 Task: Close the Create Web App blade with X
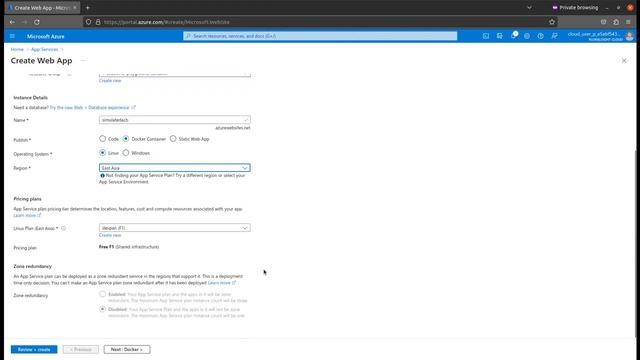pos(624,60)
